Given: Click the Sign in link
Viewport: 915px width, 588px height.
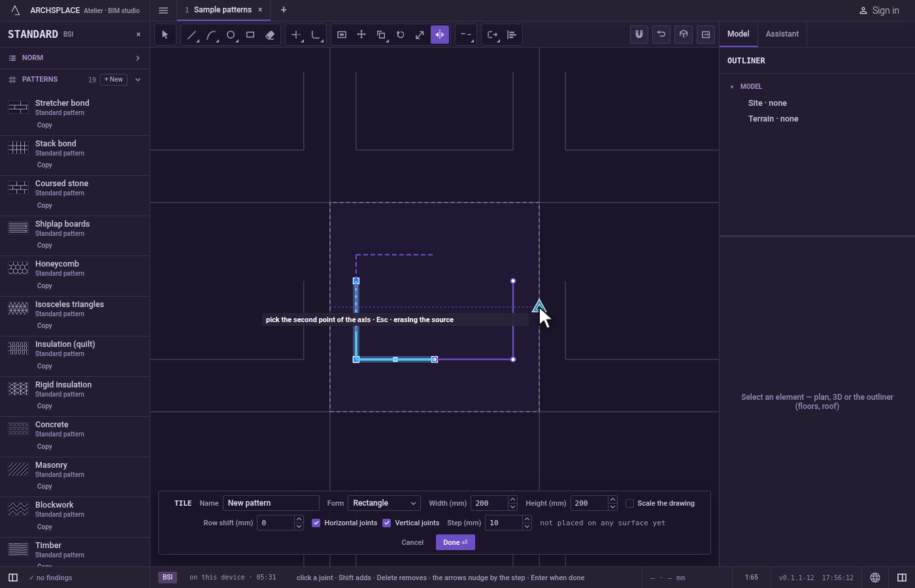Looking at the screenshot, I should [879, 10].
